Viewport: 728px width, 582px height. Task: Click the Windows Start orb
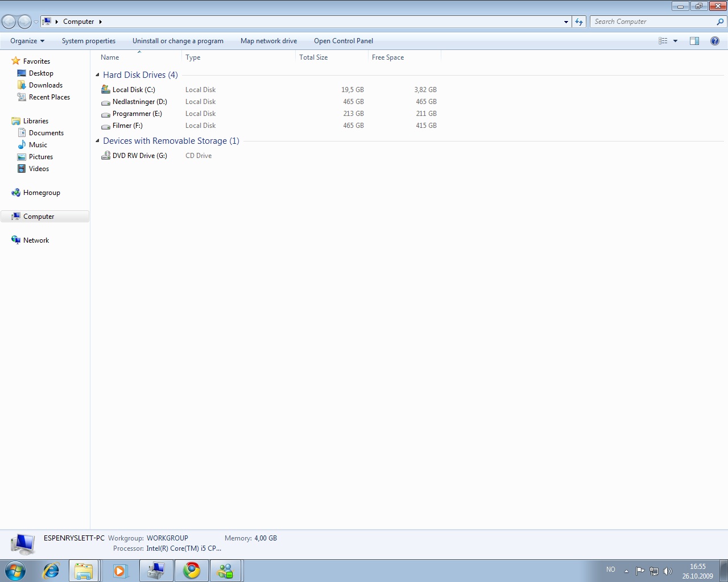click(x=15, y=571)
